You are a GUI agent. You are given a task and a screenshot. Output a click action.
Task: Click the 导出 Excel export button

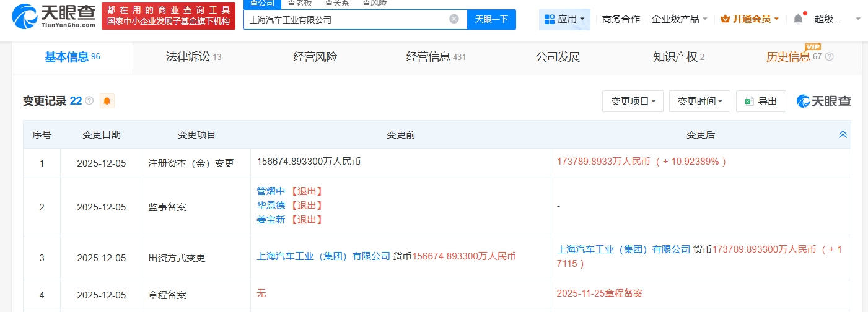pos(761,101)
